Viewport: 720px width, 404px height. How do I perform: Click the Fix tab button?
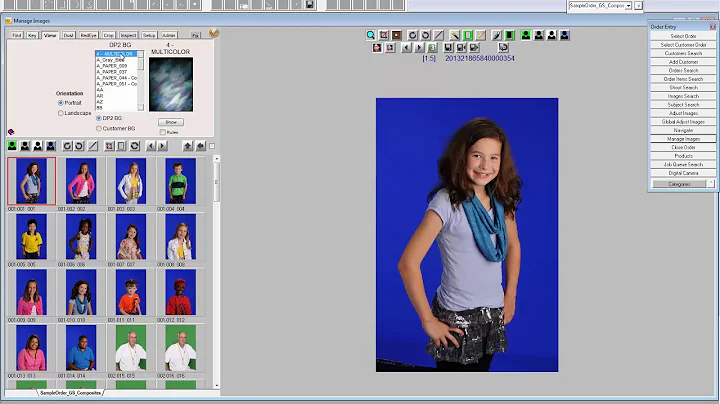click(x=195, y=35)
